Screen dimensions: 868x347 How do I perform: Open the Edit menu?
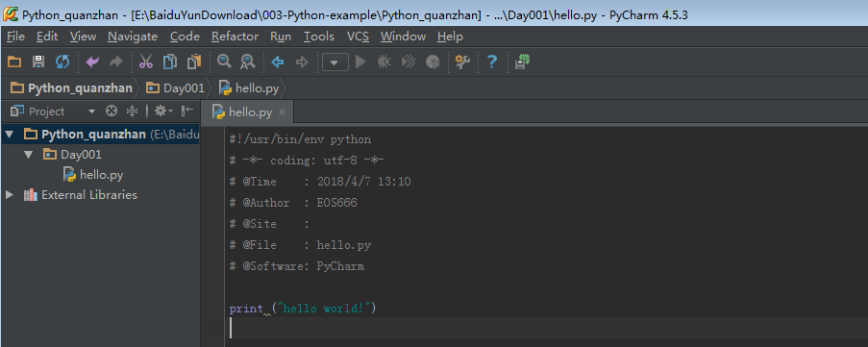coord(47,37)
